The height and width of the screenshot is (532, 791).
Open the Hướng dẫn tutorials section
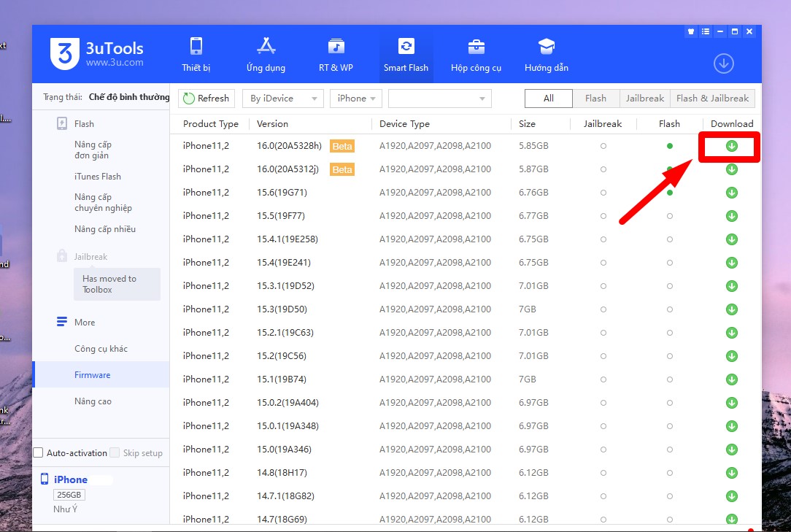tap(546, 55)
